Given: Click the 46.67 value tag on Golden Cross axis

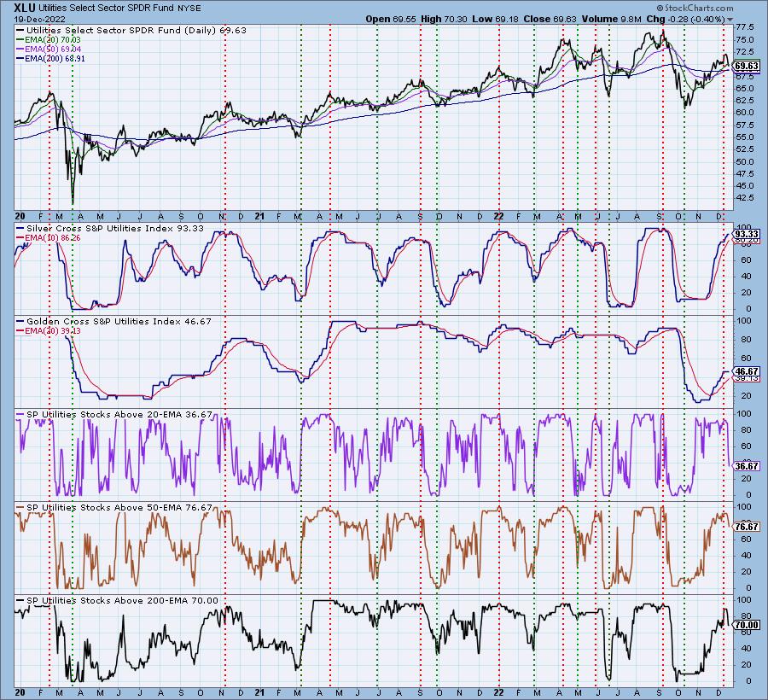Looking at the screenshot, I should 747,372.
